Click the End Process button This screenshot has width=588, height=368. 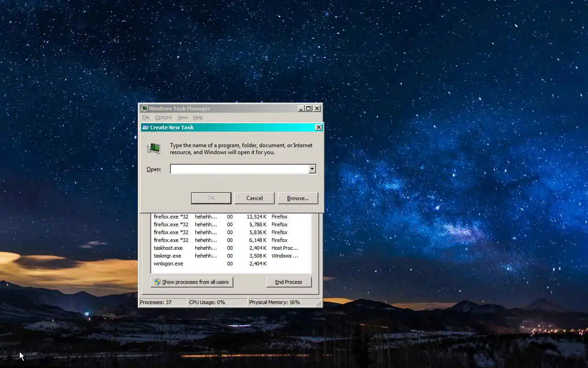coord(289,282)
